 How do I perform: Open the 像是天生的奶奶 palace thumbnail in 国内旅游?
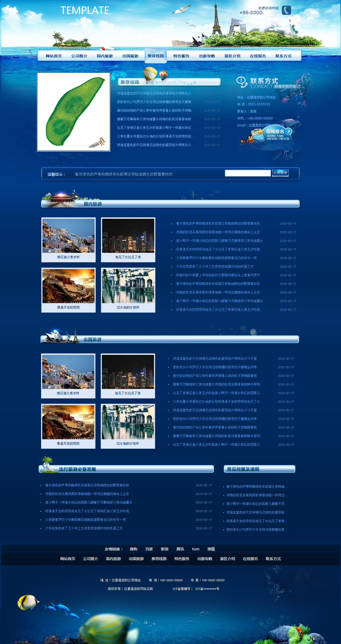pyautogui.click(x=69, y=286)
